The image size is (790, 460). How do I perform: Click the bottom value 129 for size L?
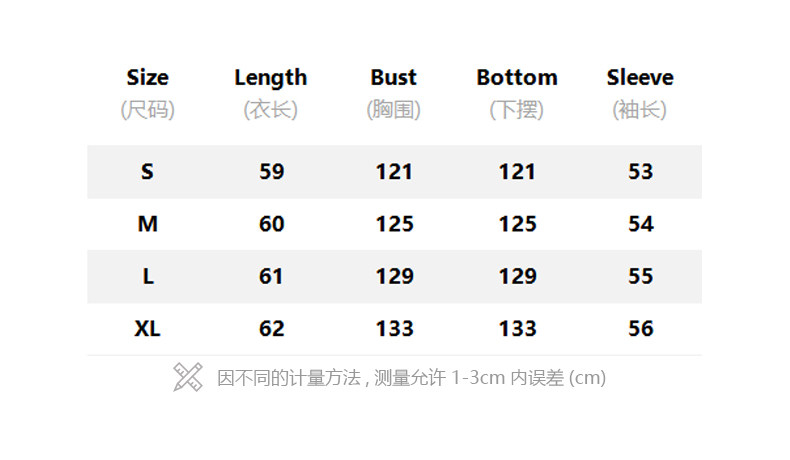click(x=517, y=276)
